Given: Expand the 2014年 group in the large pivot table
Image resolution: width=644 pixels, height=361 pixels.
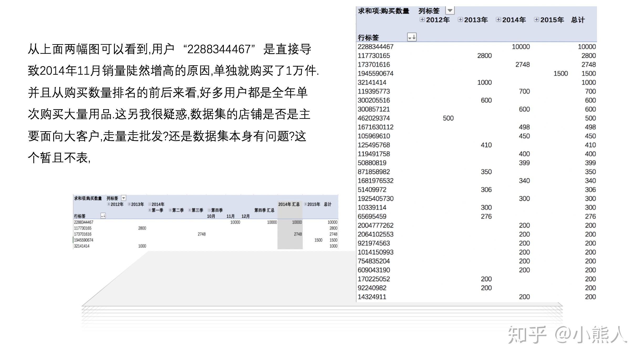Looking at the screenshot, I should coord(498,20).
